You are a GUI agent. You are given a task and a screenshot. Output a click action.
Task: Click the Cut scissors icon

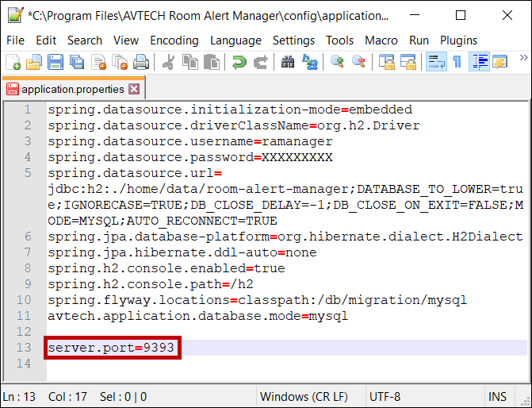168,62
